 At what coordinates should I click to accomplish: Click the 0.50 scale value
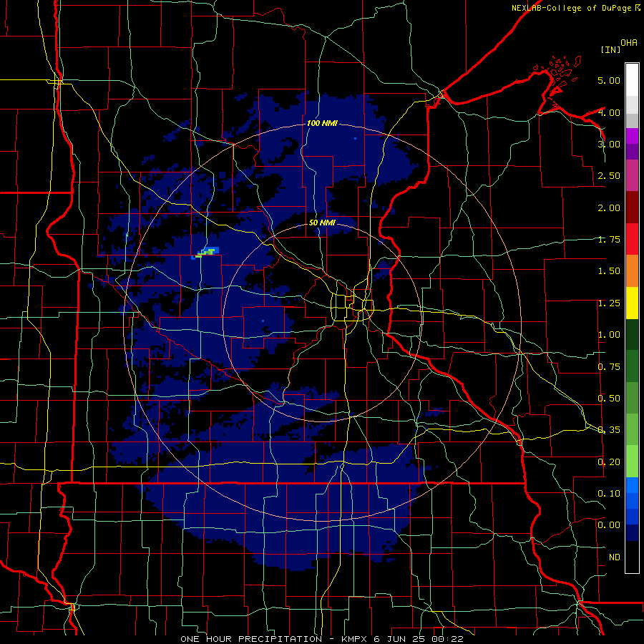pos(609,399)
